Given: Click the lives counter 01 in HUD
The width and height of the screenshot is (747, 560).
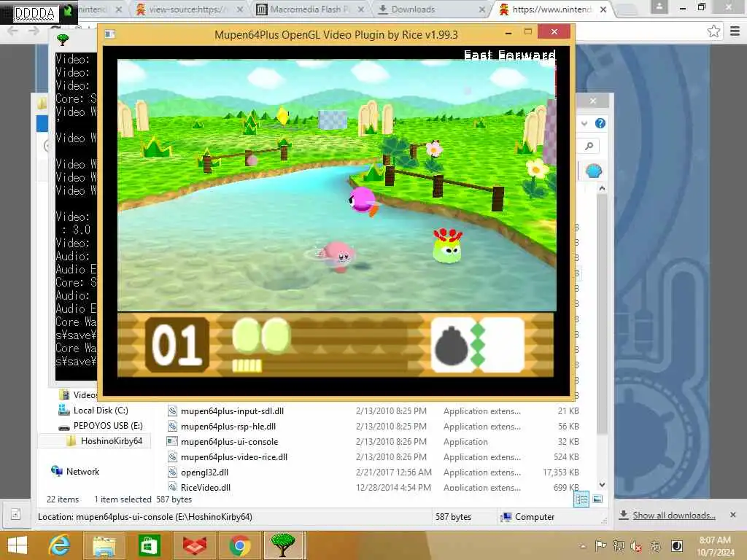Looking at the screenshot, I should [x=177, y=345].
